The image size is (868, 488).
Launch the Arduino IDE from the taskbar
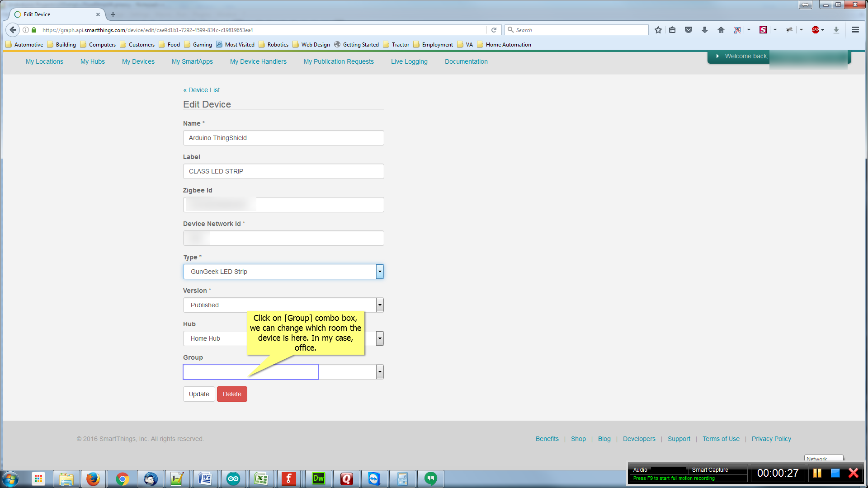233,479
